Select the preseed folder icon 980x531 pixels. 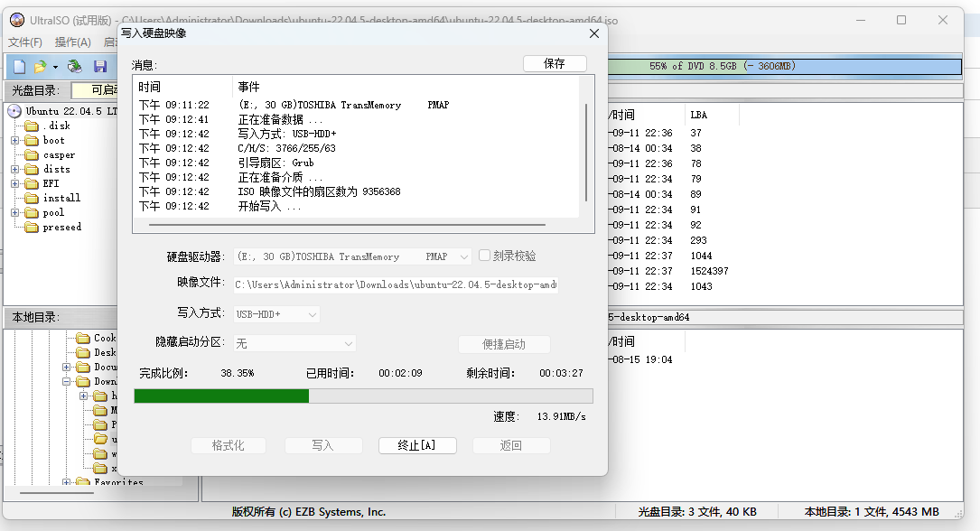[x=32, y=228]
